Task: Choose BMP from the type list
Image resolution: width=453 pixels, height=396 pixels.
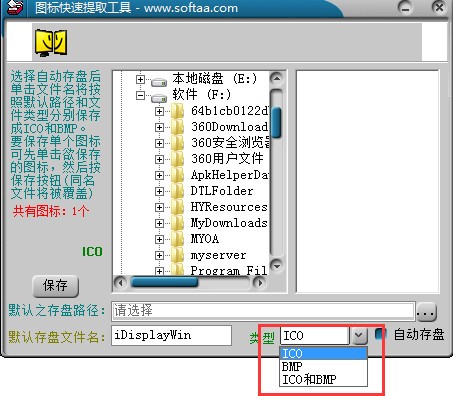Action: [x=323, y=366]
